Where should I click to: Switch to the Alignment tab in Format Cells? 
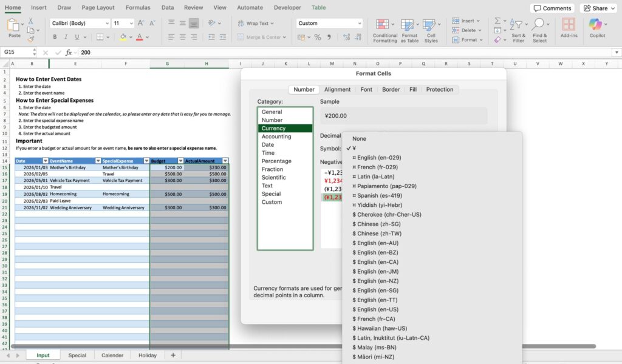[337, 89]
